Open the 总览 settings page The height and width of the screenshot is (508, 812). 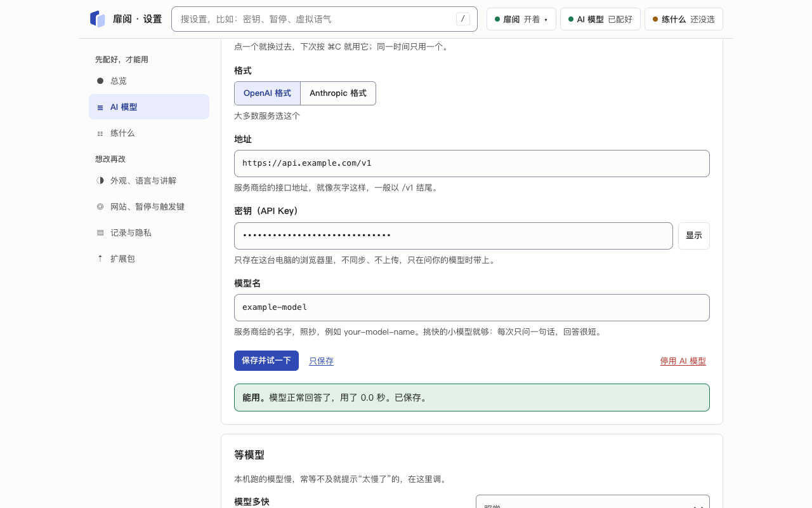(x=149, y=81)
